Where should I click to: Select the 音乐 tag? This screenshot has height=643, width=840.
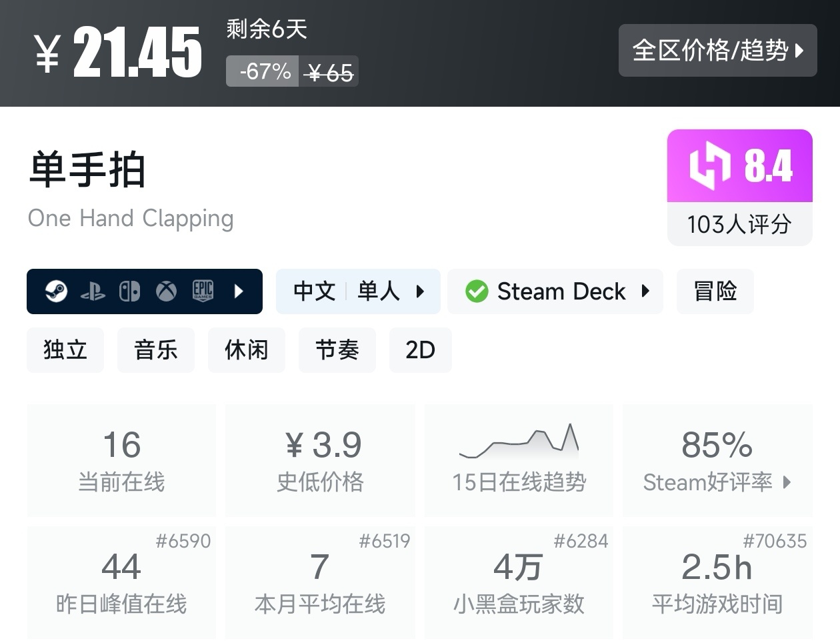[156, 350]
